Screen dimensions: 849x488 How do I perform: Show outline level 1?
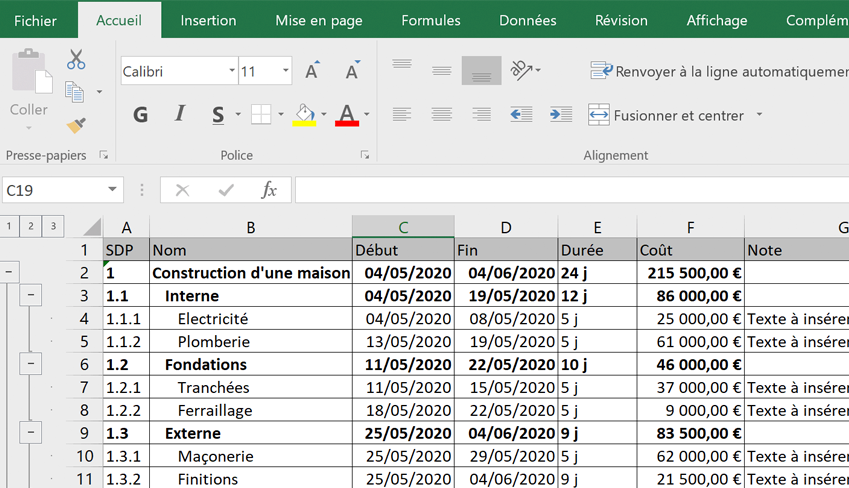9,226
